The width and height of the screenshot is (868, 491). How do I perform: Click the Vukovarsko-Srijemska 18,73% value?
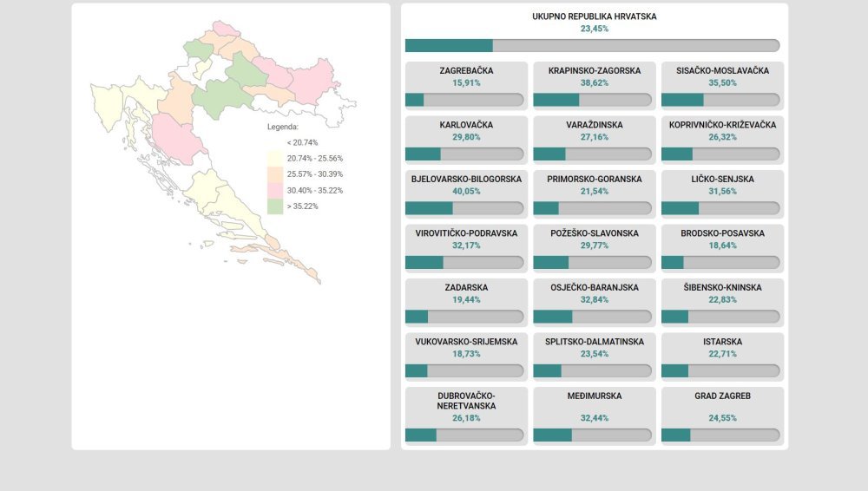[466, 354]
